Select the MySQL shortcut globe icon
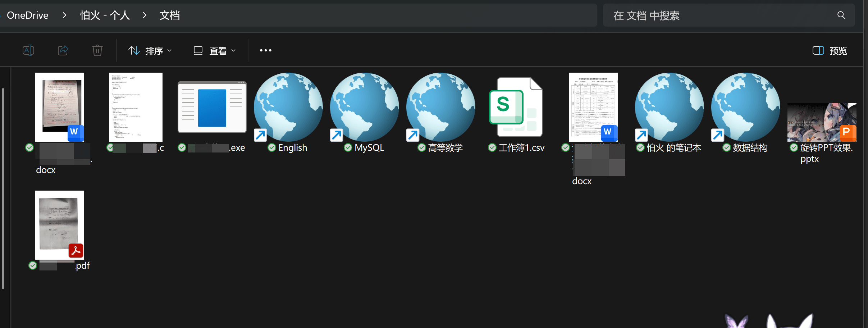868x328 pixels. (364, 107)
